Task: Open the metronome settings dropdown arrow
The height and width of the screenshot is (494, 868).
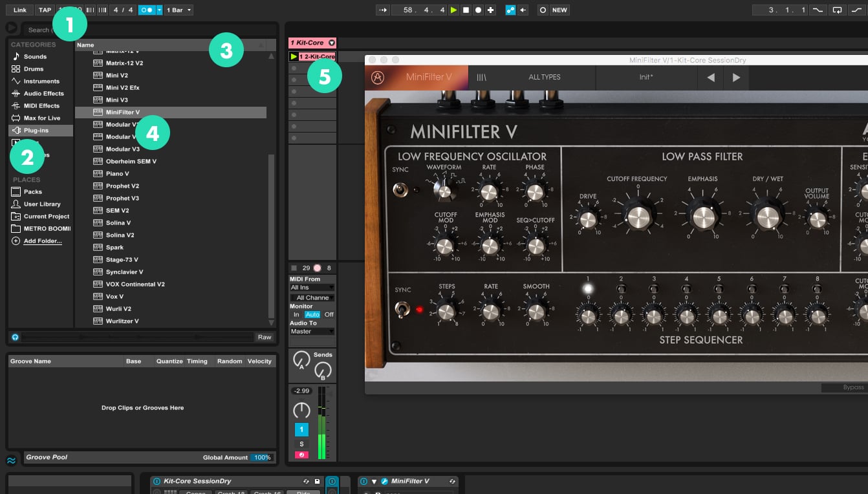Action: pyautogui.click(x=159, y=10)
